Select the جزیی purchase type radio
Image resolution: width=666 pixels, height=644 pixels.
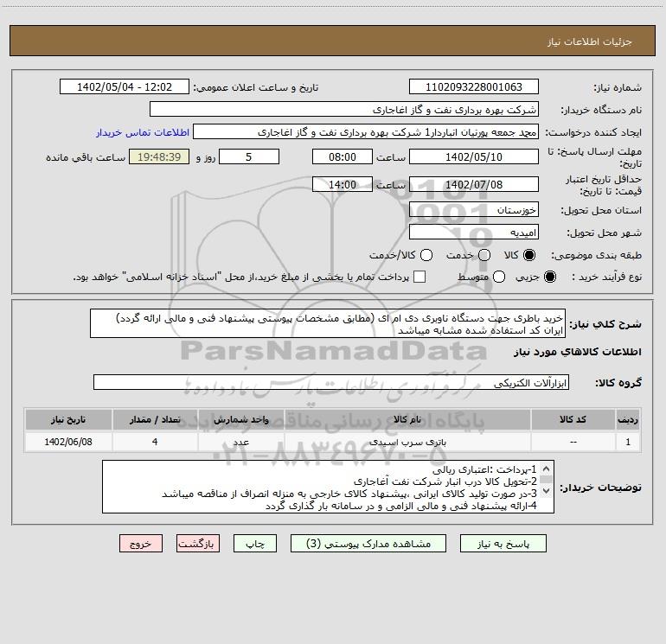[549, 277]
